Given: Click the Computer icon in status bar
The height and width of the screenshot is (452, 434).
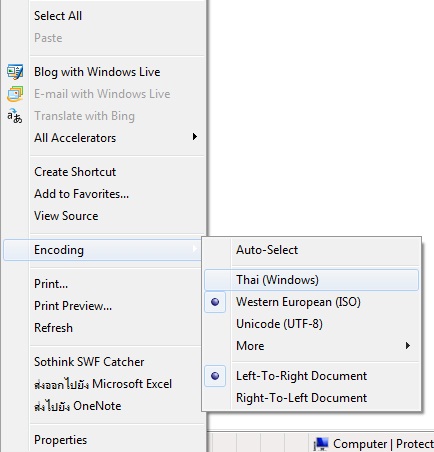Looking at the screenshot, I should coord(321,444).
